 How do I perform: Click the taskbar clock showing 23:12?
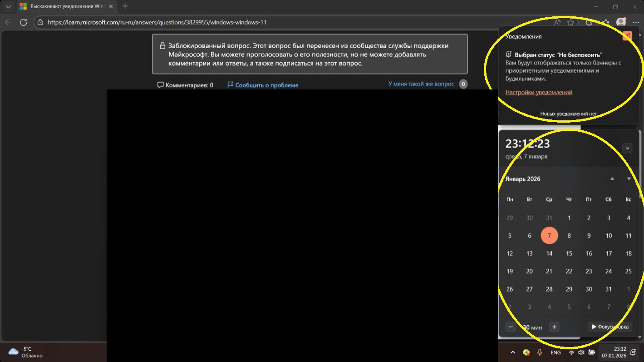(614, 352)
